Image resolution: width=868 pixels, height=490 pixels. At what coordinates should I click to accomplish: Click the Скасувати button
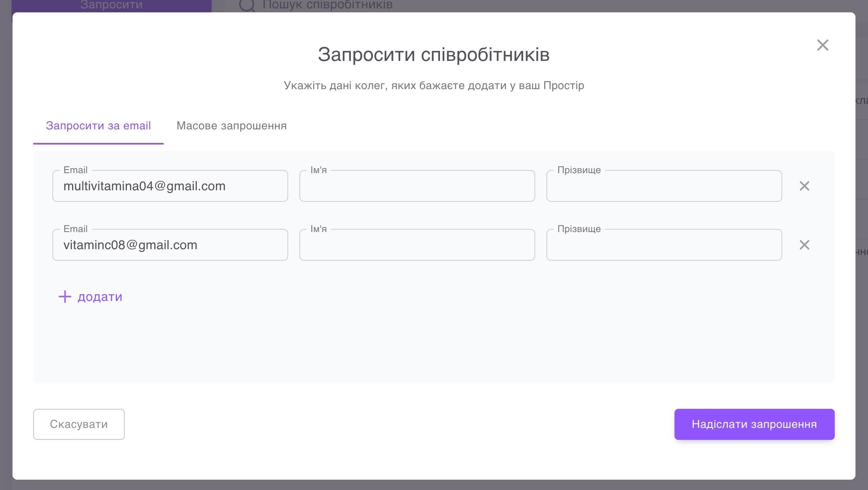[78, 424]
